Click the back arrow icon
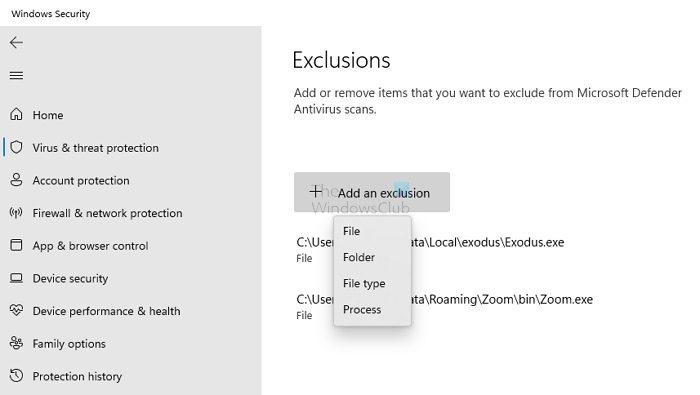700x395 pixels. pyautogui.click(x=16, y=42)
